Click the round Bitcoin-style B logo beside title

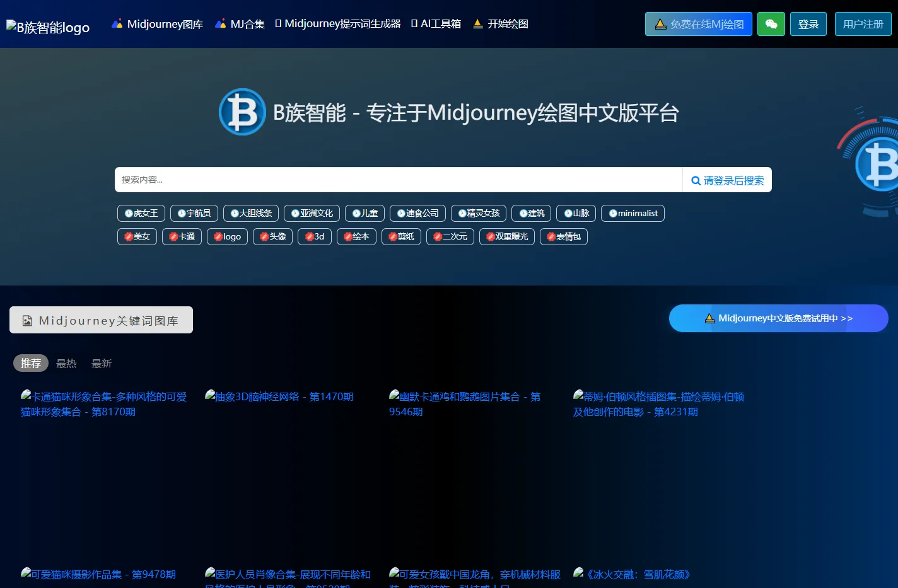pyautogui.click(x=242, y=112)
